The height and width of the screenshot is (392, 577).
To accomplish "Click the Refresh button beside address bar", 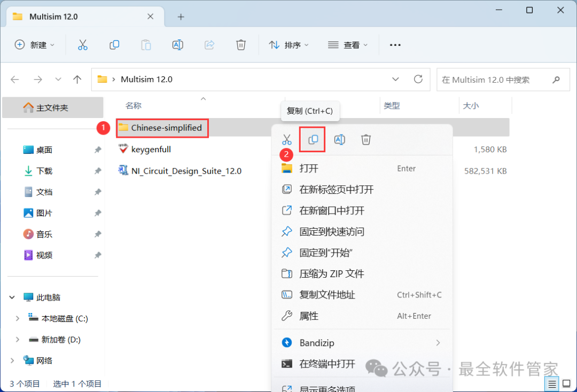I will 418,80.
